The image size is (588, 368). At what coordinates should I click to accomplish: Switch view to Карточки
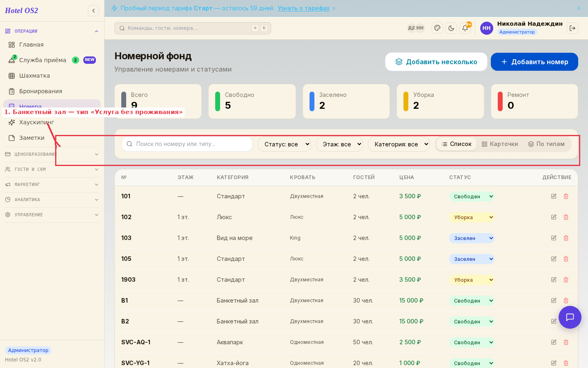(x=500, y=144)
